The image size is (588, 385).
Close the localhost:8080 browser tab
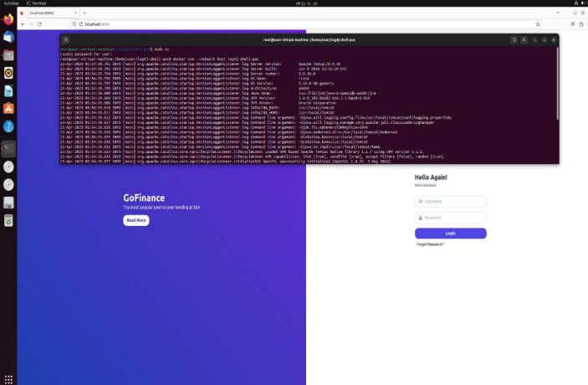[76, 13]
